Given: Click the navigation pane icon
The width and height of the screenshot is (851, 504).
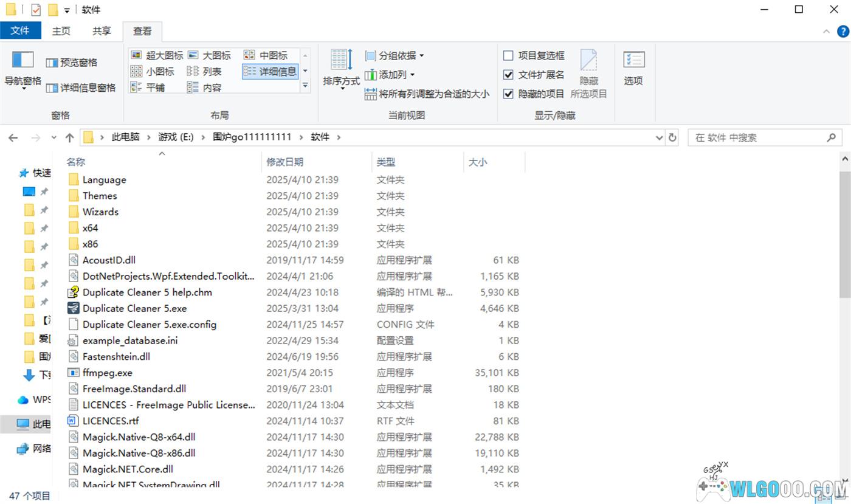Looking at the screenshot, I should point(22,60).
